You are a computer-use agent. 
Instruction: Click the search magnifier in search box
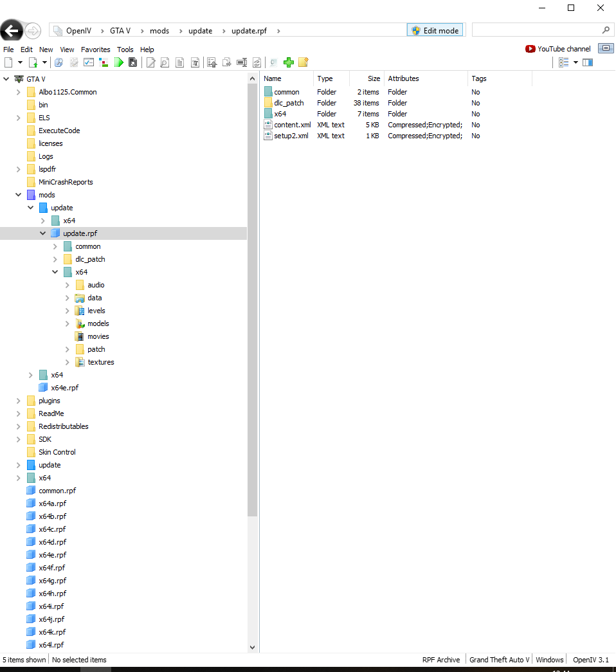pyautogui.click(x=606, y=30)
